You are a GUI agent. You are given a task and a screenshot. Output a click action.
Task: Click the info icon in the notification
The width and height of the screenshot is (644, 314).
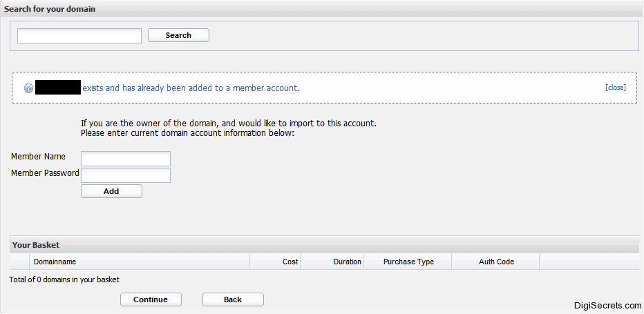(28, 88)
